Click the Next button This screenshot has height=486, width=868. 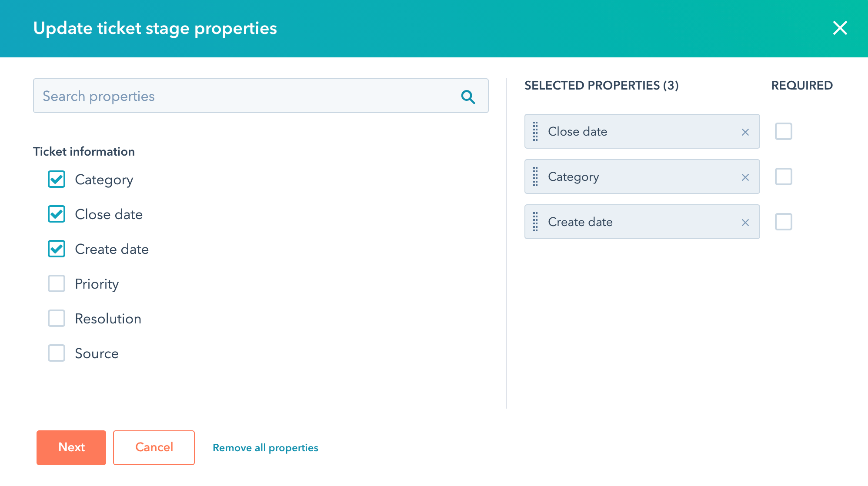(71, 448)
